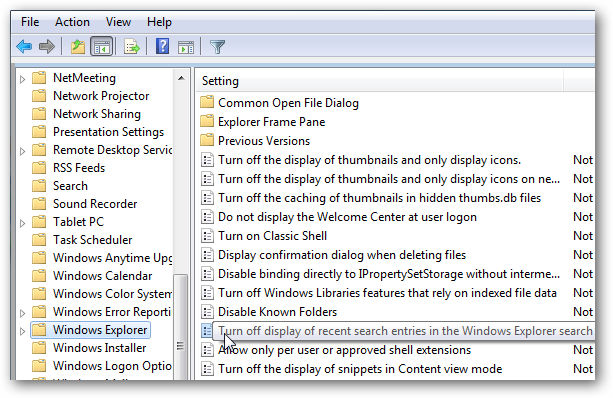This screenshot has width=613, height=398.
Task: Click policy icon for Turn on Classic Shell
Action: click(207, 236)
